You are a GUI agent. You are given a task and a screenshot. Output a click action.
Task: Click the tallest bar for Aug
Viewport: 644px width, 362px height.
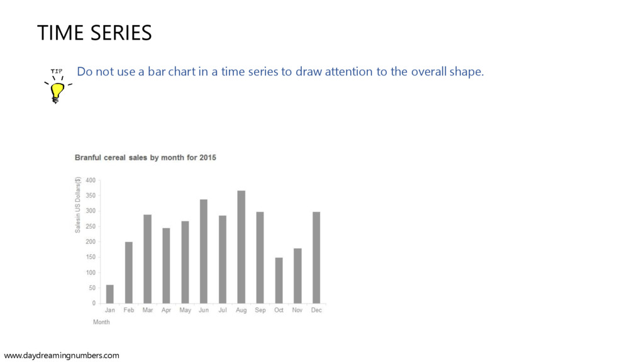241,247
